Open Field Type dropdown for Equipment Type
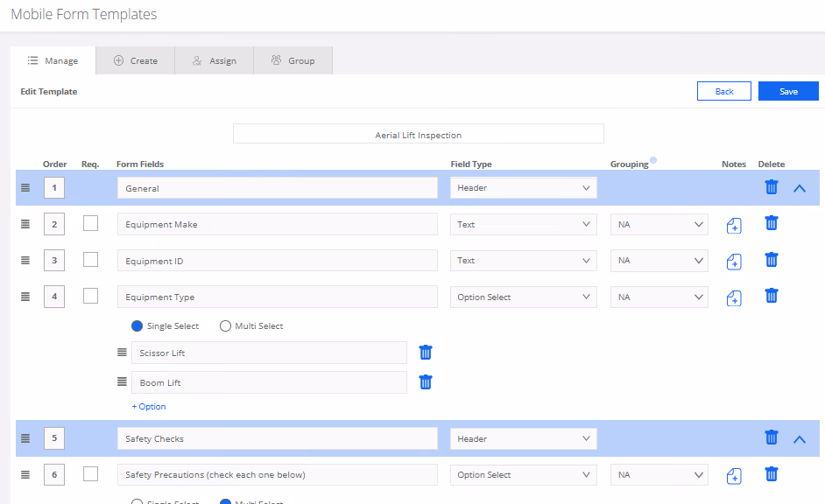Screen dimensions: 825x504 [524, 297]
